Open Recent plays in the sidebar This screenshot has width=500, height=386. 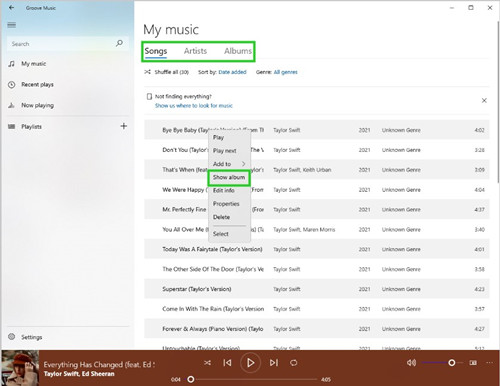[37, 85]
